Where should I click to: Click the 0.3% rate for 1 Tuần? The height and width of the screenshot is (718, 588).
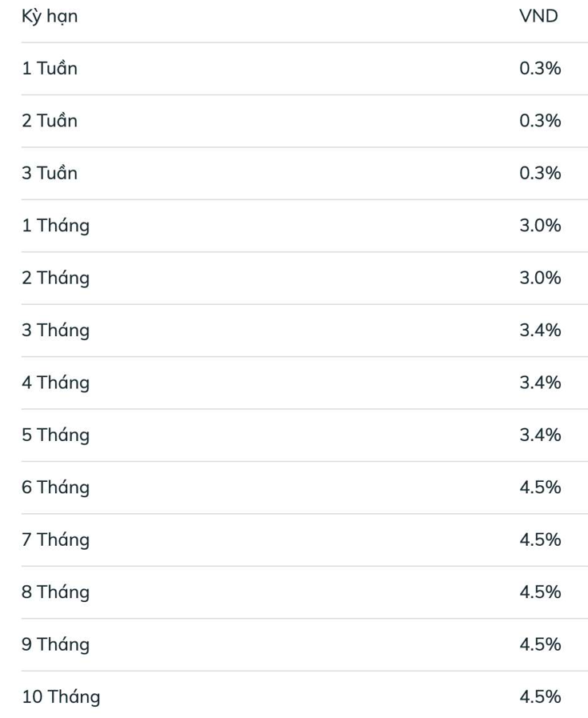(x=540, y=69)
